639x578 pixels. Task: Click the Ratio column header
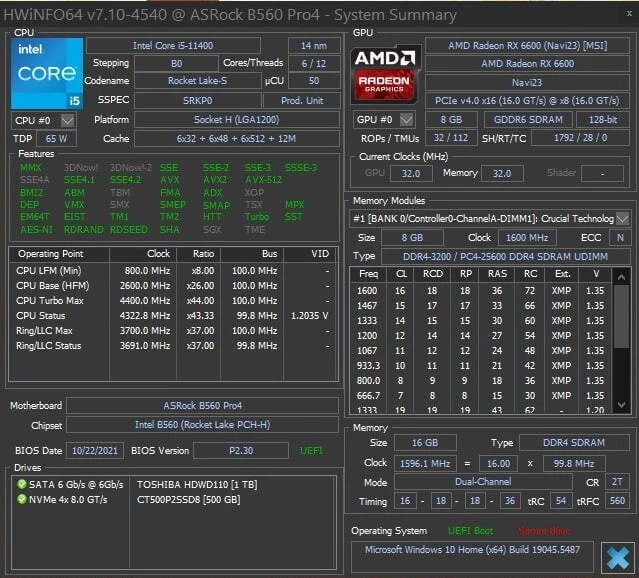(x=198, y=254)
